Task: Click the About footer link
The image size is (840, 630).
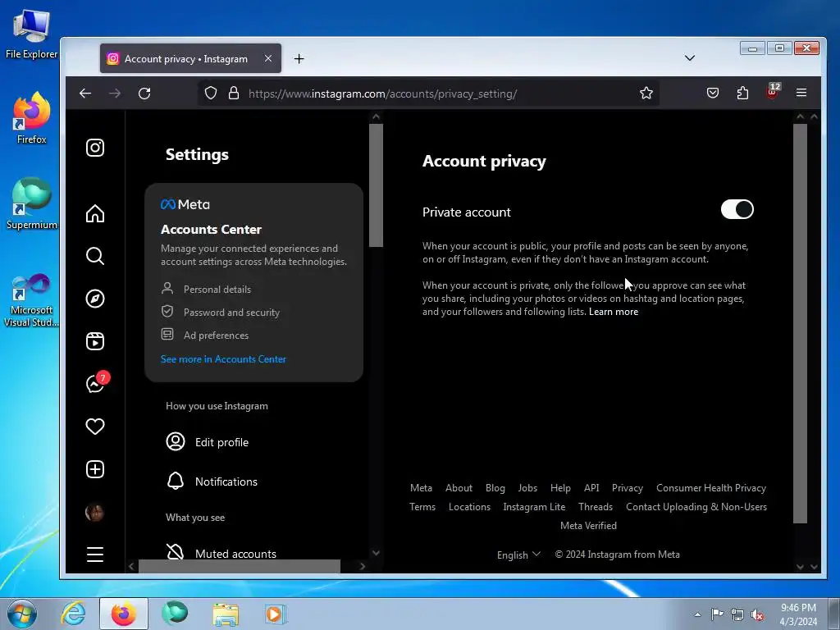Action: [x=459, y=488]
